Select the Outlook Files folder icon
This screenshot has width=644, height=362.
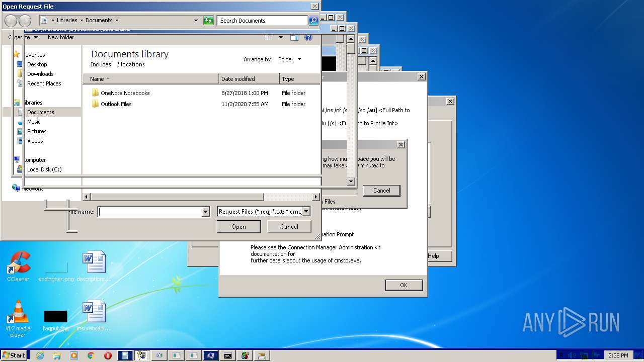95,104
